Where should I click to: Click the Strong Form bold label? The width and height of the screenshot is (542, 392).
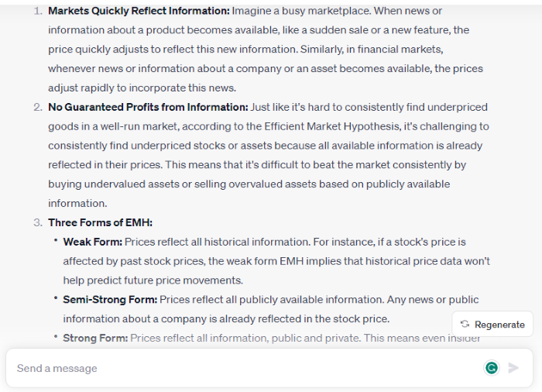95,338
